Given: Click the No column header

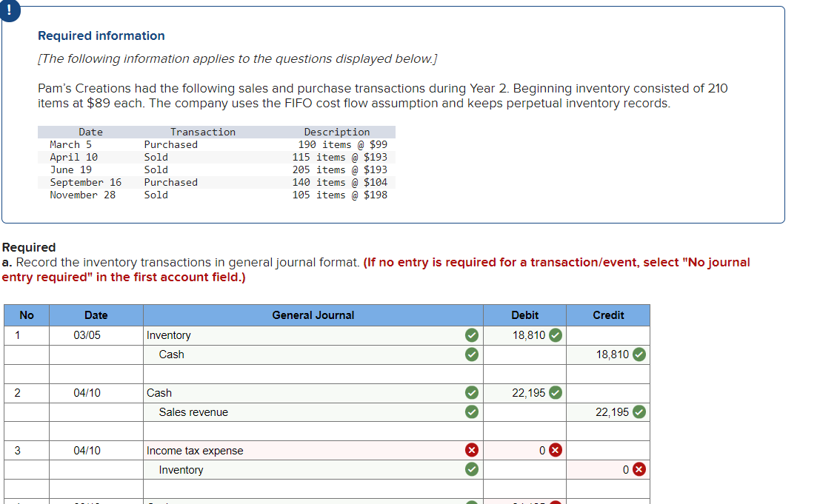Looking at the screenshot, I should pos(27,315).
